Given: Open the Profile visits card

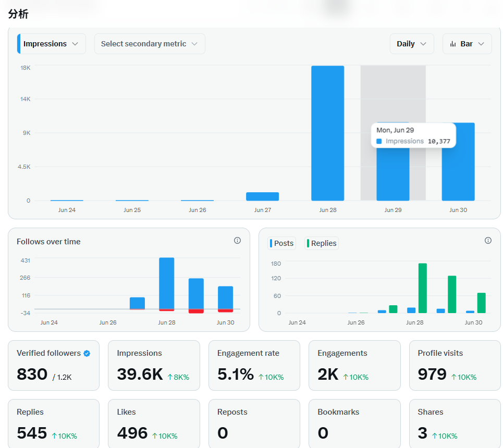Looking at the screenshot, I should (455, 365).
